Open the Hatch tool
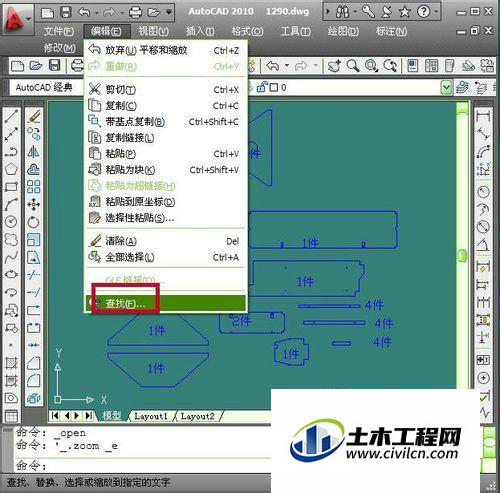 [11, 363]
